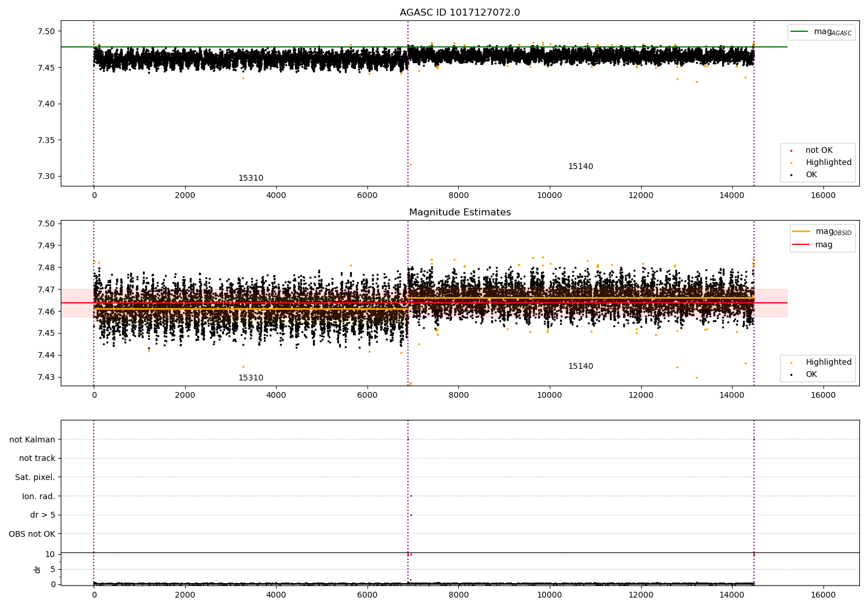868x608 pixels.
Task: Click the 'not Kalman' axis label
Action: coord(32,439)
